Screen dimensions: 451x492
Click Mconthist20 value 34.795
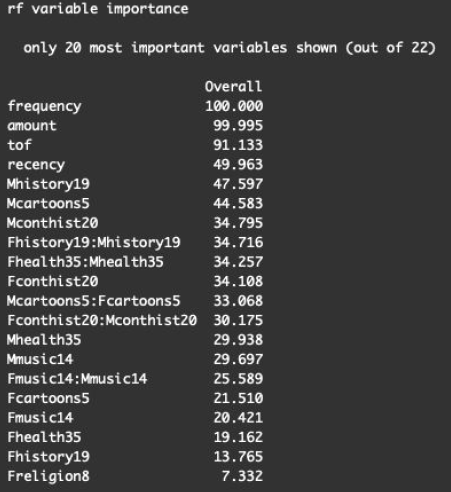pyautogui.click(x=238, y=223)
